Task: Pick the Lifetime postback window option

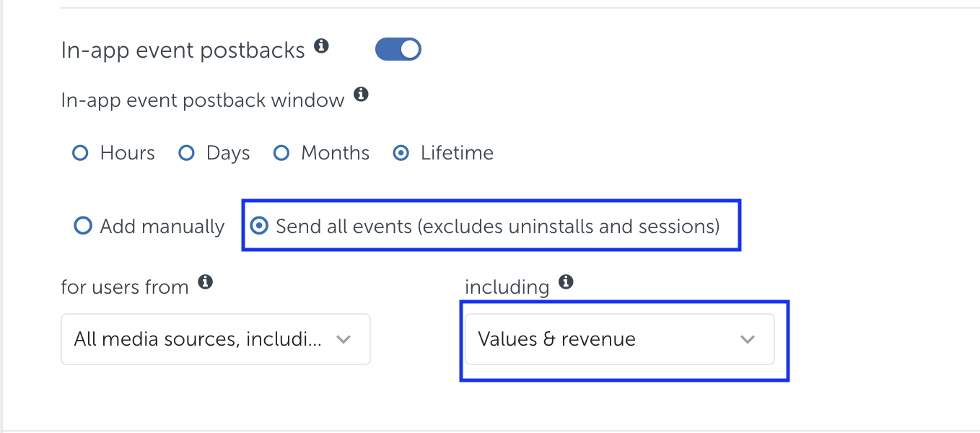Action: [401, 153]
